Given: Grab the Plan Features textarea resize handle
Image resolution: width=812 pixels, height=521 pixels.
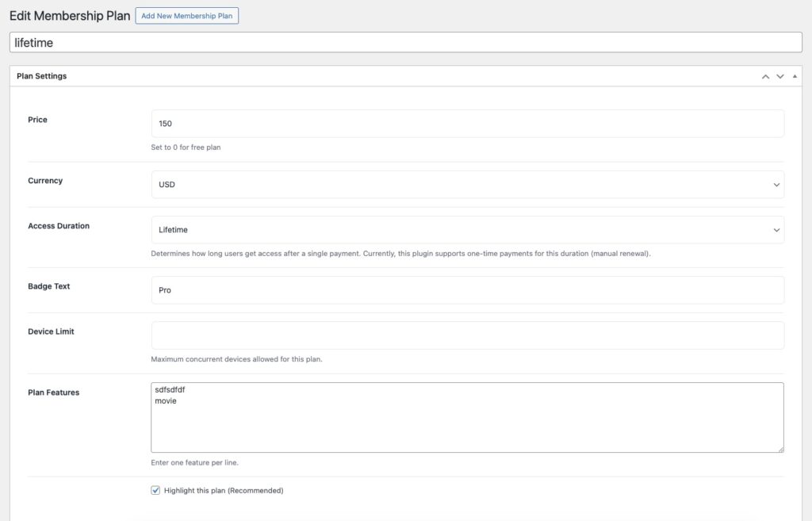Looking at the screenshot, I should [x=780, y=449].
